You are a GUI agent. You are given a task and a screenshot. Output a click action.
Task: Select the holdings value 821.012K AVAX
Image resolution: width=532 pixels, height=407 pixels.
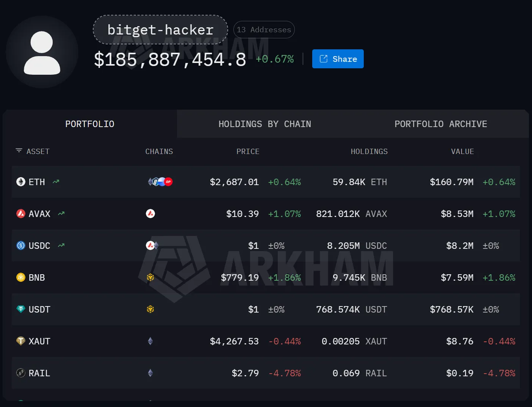coord(352,214)
